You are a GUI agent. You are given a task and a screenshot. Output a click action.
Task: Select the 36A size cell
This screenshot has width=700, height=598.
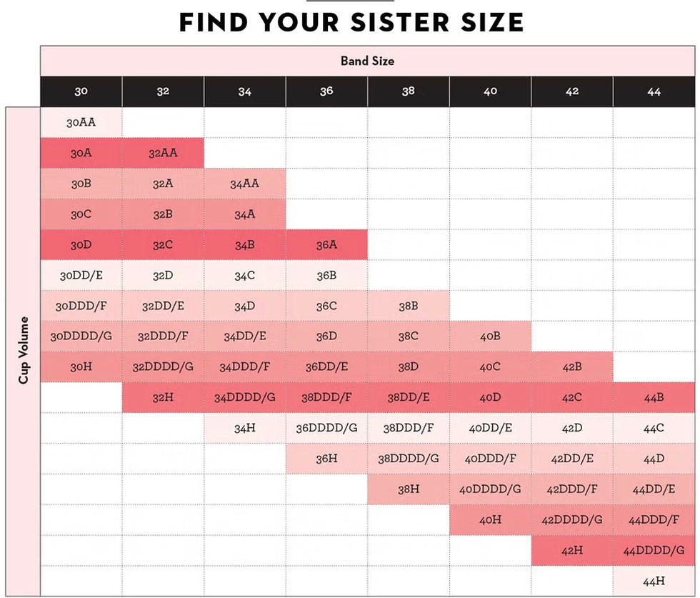coord(326,244)
